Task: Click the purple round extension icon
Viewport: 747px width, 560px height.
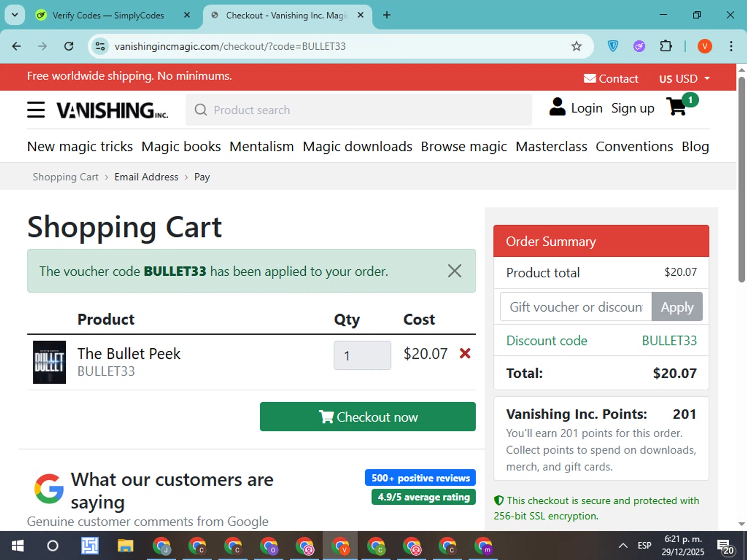Action: pyautogui.click(x=639, y=46)
